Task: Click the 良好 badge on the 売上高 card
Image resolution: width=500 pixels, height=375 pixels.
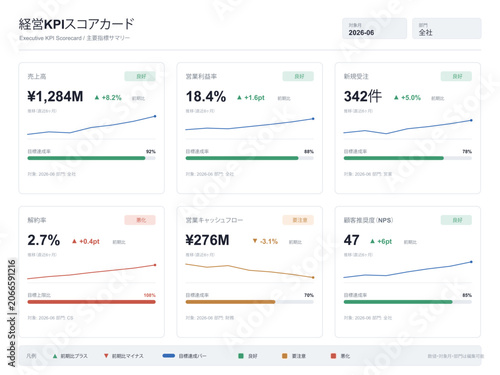Action: click(140, 76)
